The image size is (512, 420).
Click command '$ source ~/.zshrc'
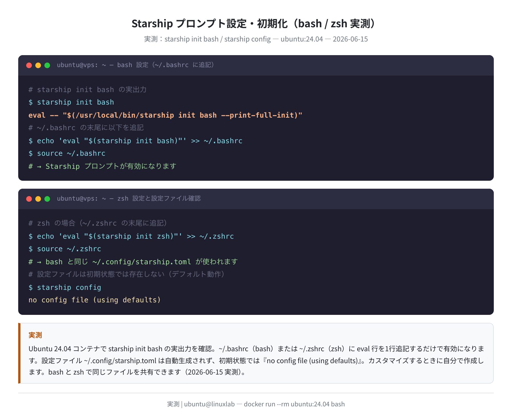65,249
